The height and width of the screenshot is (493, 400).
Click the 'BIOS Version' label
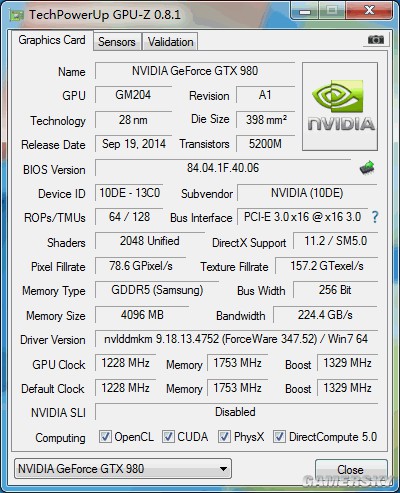click(54, 170)
